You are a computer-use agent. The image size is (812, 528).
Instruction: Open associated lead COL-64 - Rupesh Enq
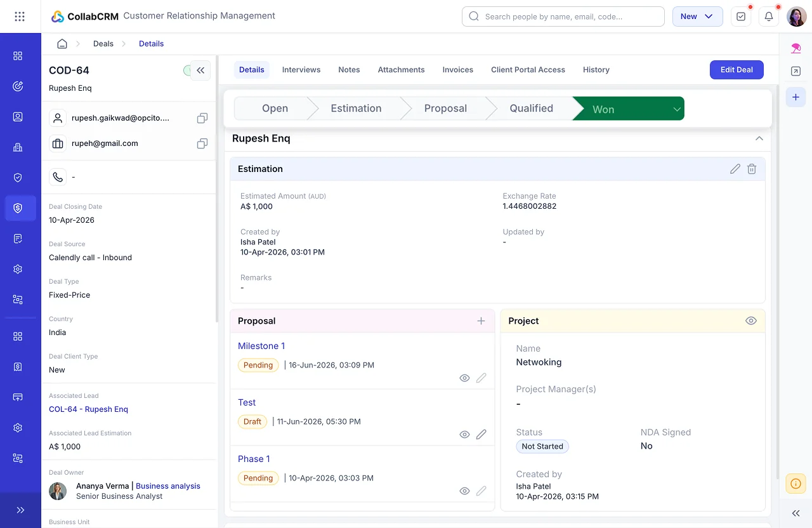88,409
